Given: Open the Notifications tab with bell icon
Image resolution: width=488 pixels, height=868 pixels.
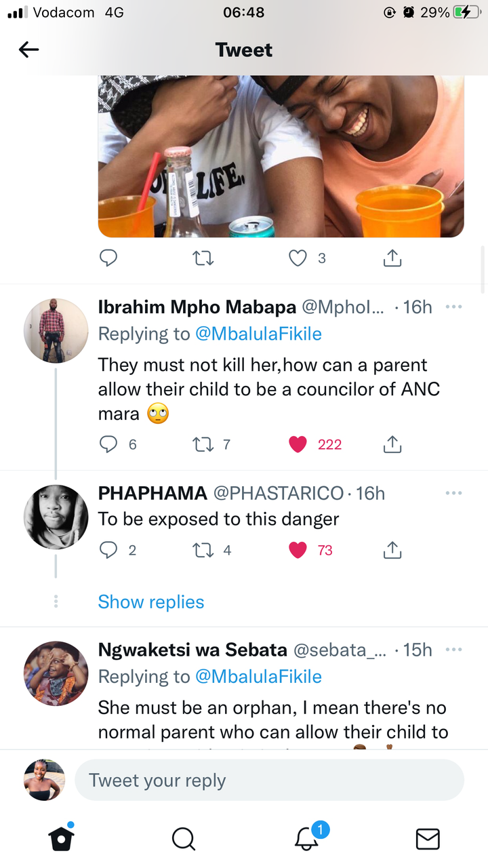Looking at the screenshot, I should [307, 838].
